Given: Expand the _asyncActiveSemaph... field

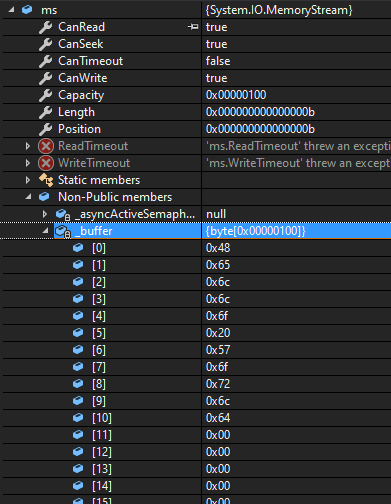Looking at the screenshot, I should 45,214.
